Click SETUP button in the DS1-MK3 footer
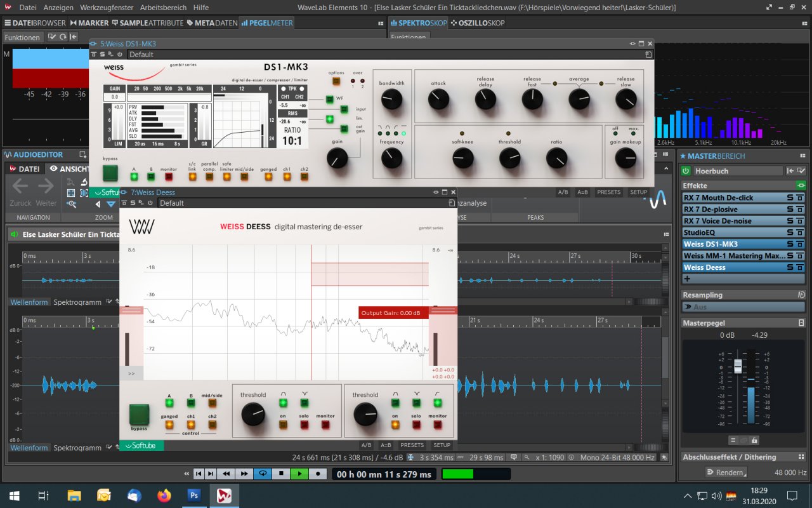Viewport: 812px width, 508px height. 638,192
